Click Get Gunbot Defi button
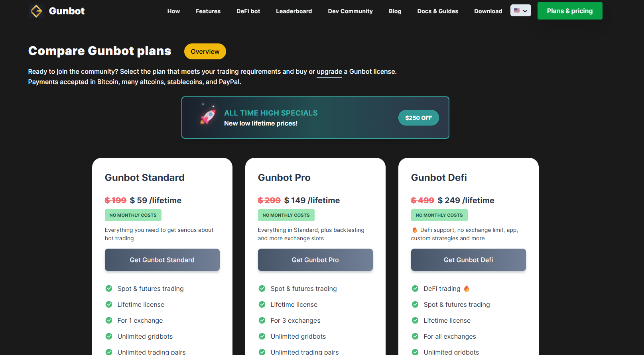The image size is (644, 355). (469, 260)
